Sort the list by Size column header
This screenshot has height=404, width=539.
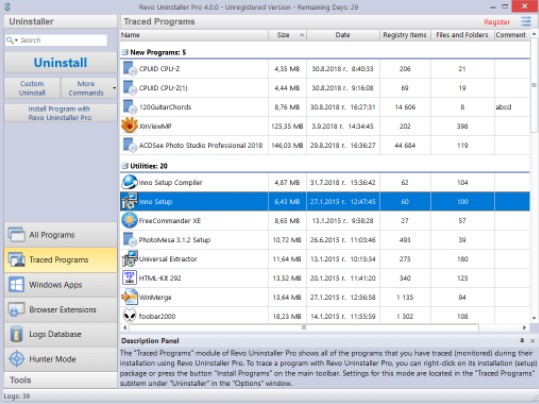[x=287, y=35]
